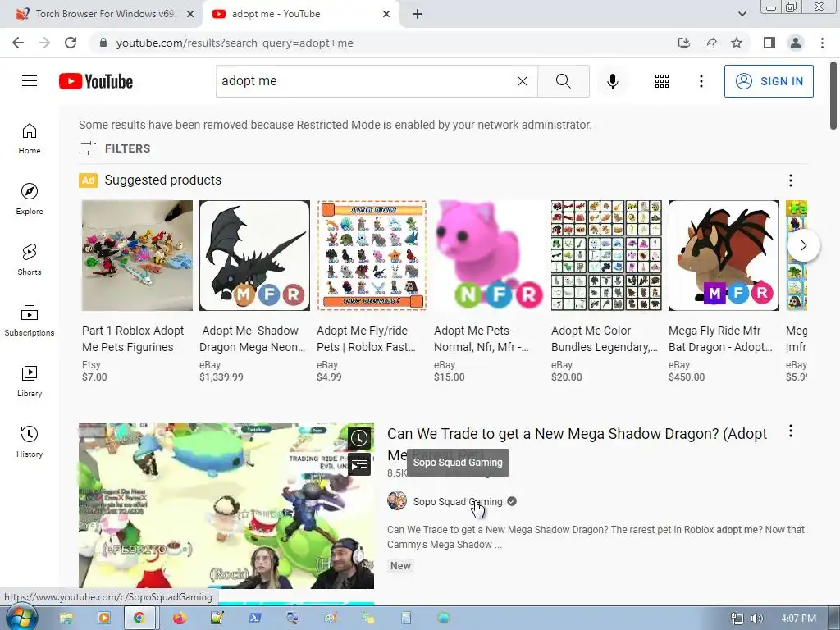Open Mega Fly Ride Mfr Bat Dragon product
The height and width of the screenshot is (630, 840).
coord(724,256)
